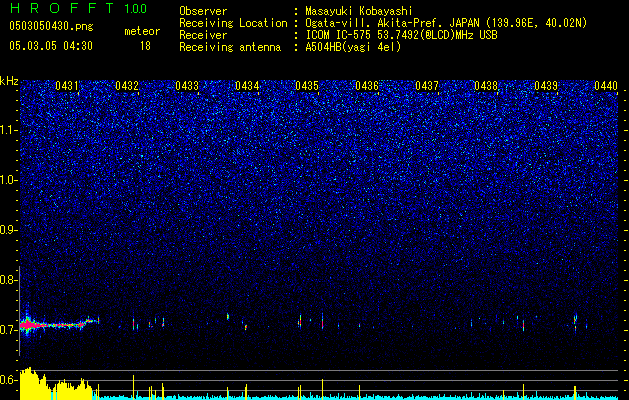The image size is (629, 400).
Task: Click the 'Receiving antenna' field label
Action: tap(230, 47)
